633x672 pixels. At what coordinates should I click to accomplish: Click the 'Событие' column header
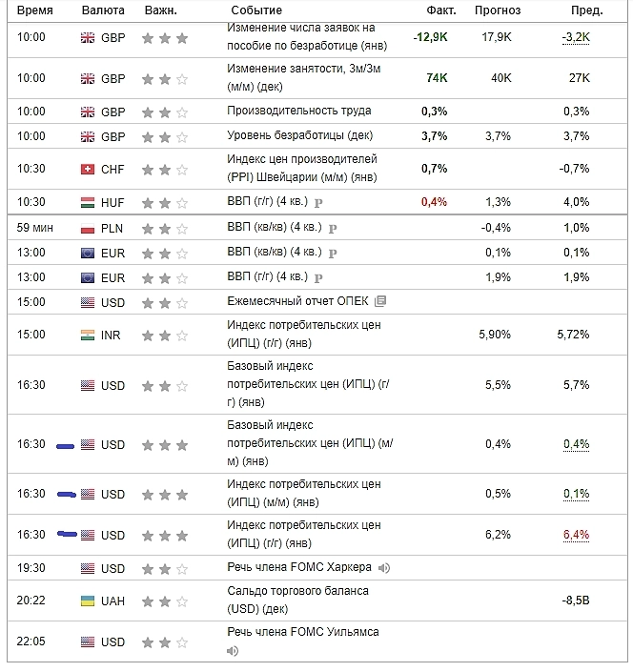pos(256,10)
